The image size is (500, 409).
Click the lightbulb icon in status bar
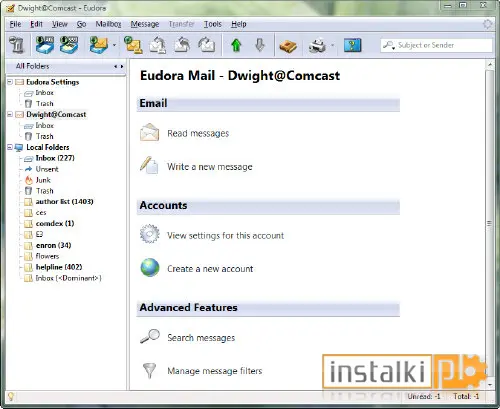click(11, 396)
